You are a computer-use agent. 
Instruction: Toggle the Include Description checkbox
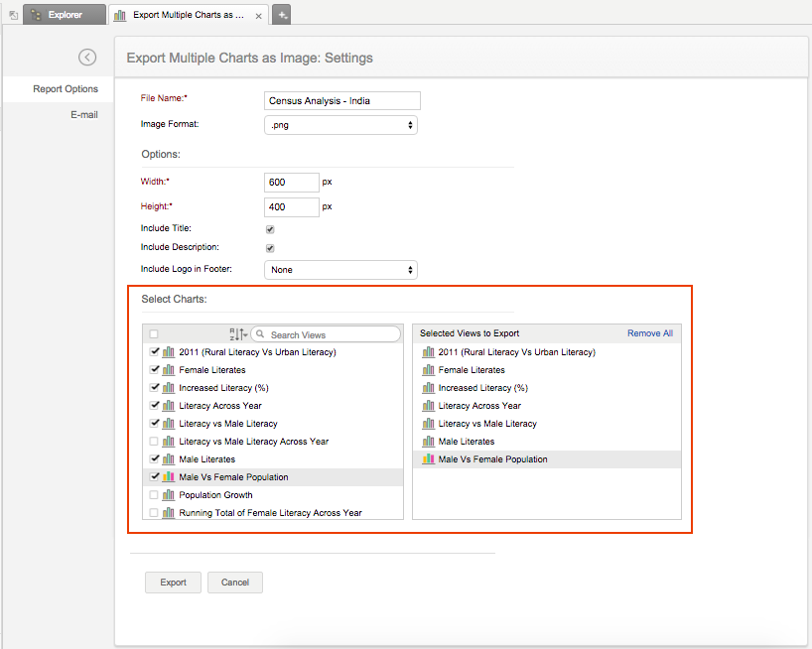(270, 248)
